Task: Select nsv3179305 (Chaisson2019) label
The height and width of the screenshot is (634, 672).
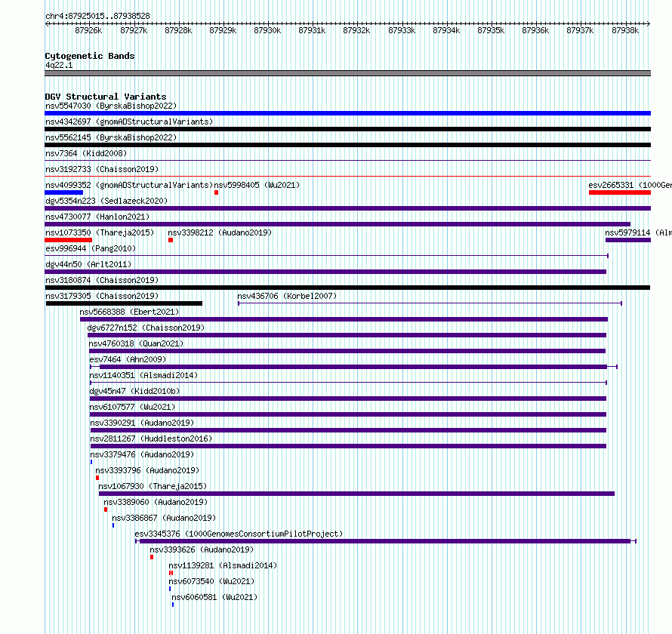Action: coord(102,296)
